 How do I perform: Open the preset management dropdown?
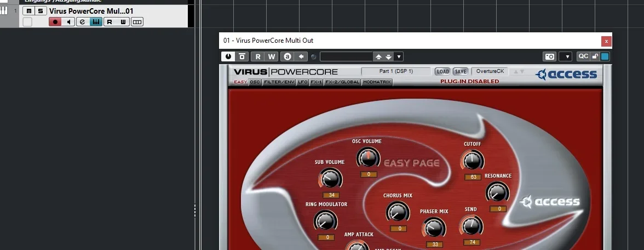[399, 56]
